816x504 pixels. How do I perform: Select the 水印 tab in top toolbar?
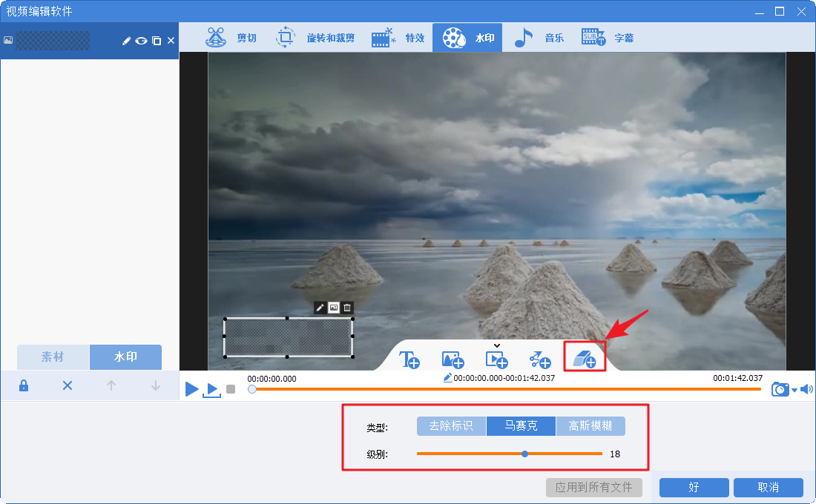tap(467, 38)
